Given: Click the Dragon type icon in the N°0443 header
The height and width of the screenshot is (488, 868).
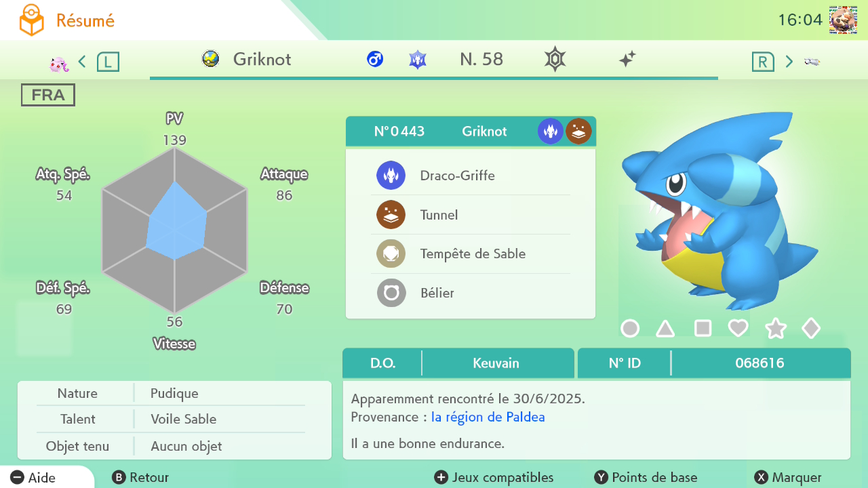Looking at the screenshot, I should 551,131.
